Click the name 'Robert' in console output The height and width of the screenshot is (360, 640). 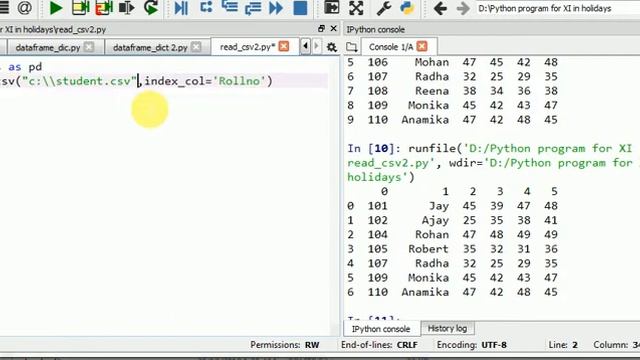coord(429,249)
